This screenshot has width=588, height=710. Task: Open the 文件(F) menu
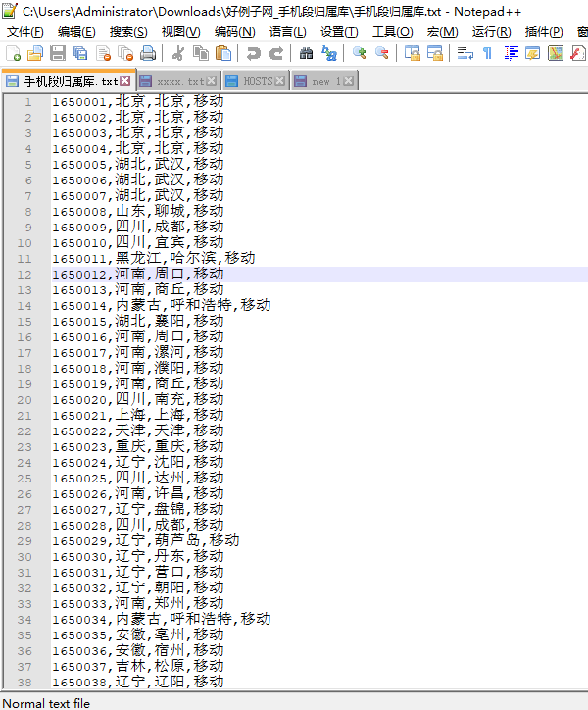(25, 32)
